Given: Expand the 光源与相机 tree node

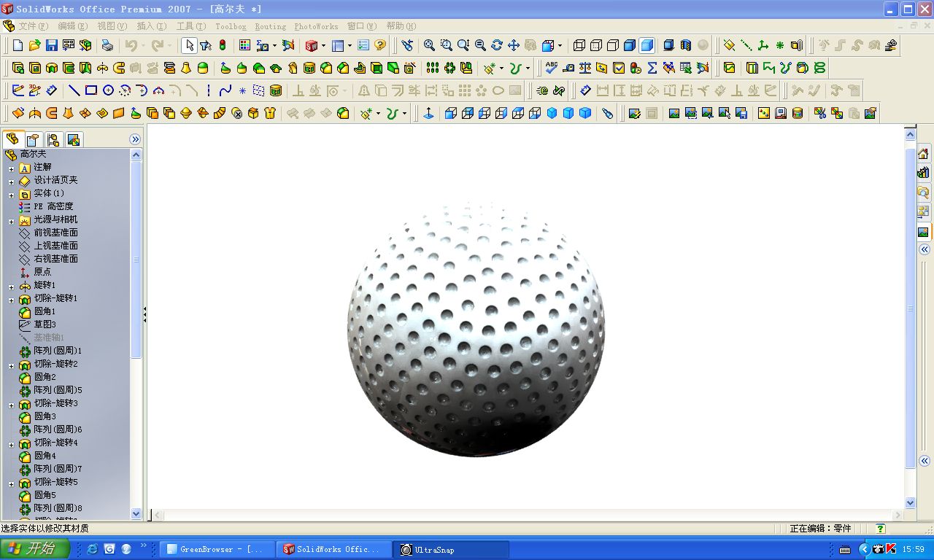Looking at the screenshot, I should (11, 221).
